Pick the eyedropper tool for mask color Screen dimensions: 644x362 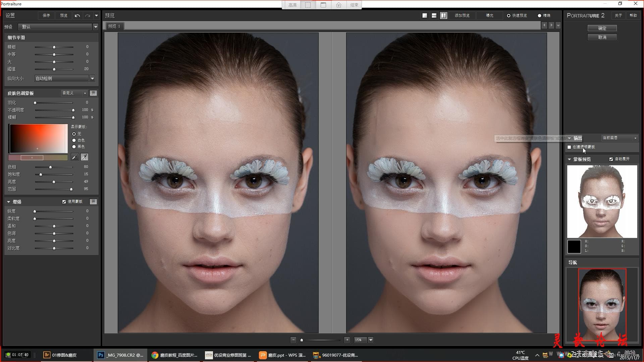click(x=74, y=157)
